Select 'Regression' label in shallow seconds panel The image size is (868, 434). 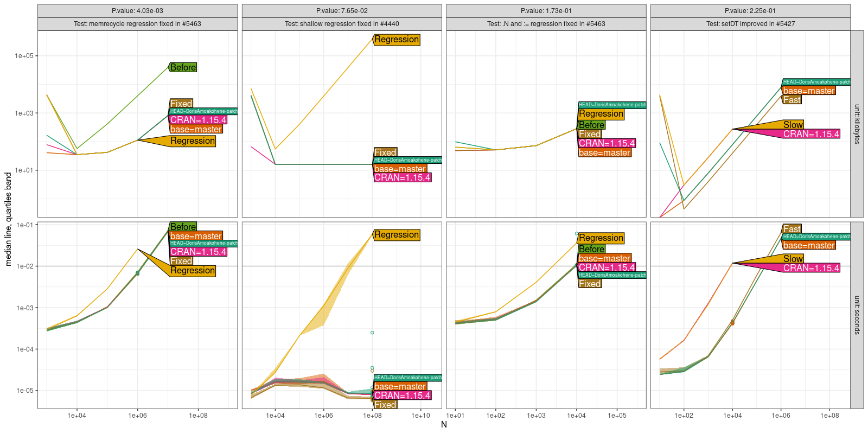(x=397, y=235)
